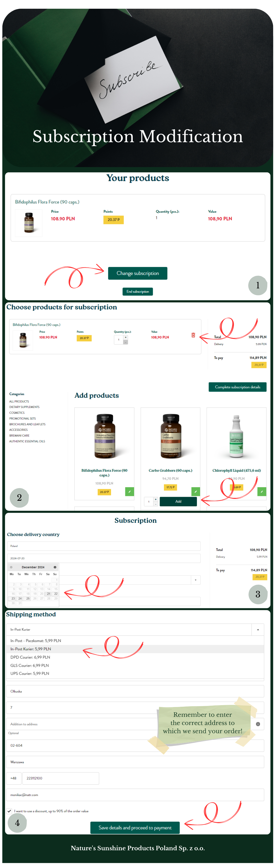The image size is (276, 868).
Task: Click End subscription button
Action: [138, 292]
